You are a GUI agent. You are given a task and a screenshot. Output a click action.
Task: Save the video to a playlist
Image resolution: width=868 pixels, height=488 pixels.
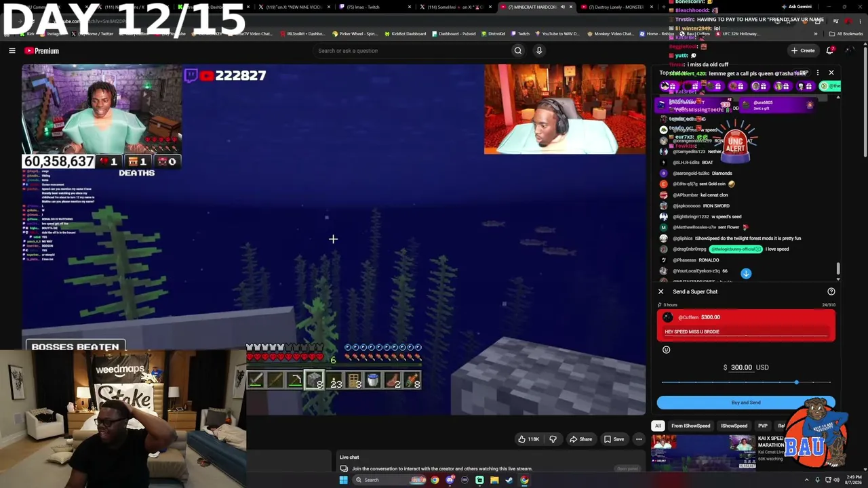coord(614,439)
